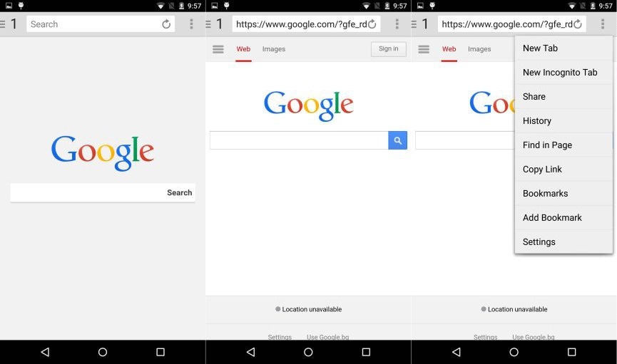Viewport: 617px width, 364px height.
Task: Tap reload icon in the empty Search bar
Action: point(166,24)
